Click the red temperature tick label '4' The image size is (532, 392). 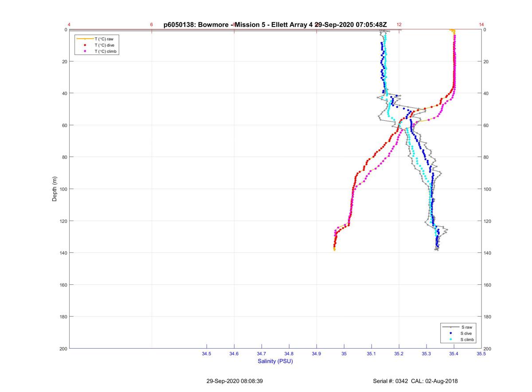[69, 25]
